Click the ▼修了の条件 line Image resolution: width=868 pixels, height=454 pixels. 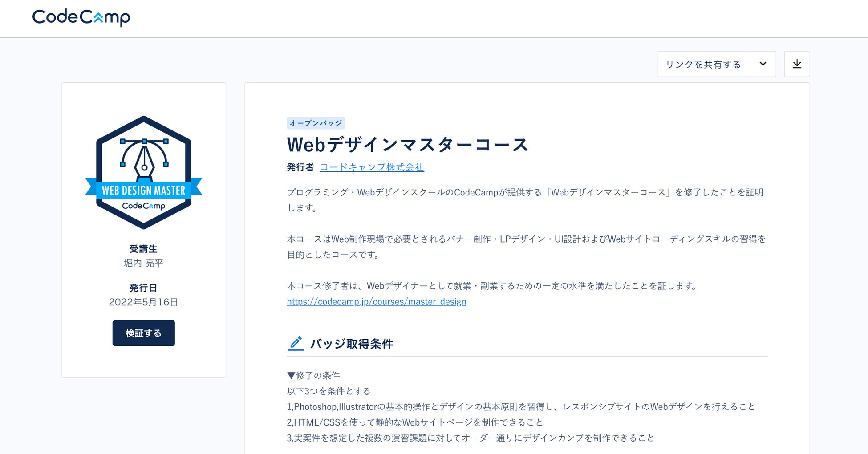coord(313,376)
